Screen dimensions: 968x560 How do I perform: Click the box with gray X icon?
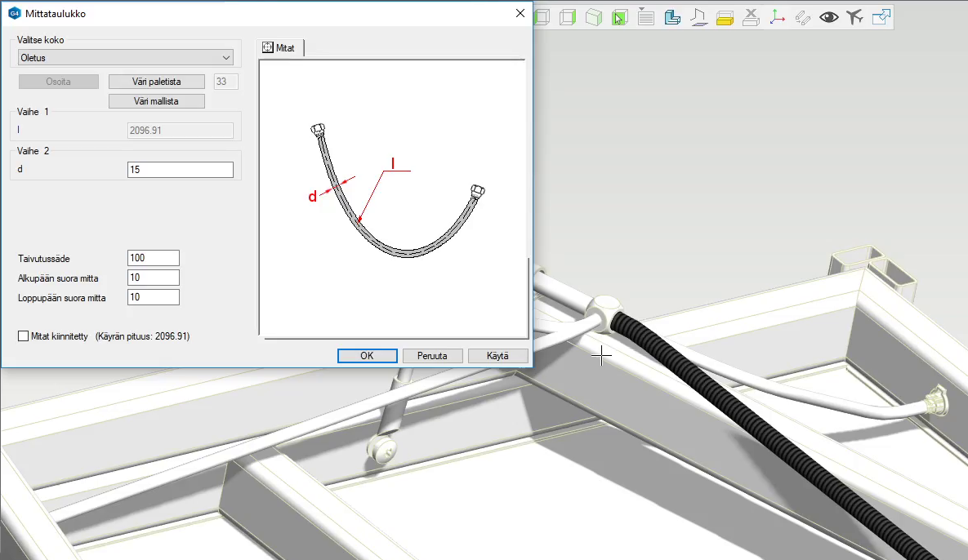[x=751, y=16]
